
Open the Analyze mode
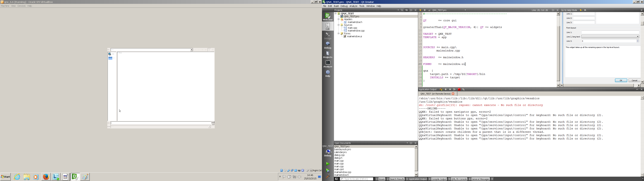click(328, 64)
